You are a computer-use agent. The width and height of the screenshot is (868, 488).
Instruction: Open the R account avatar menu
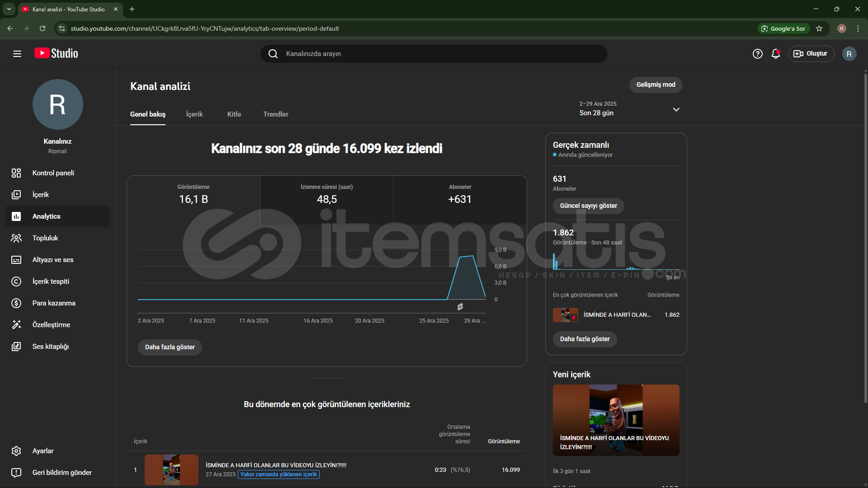click(849, 54)
